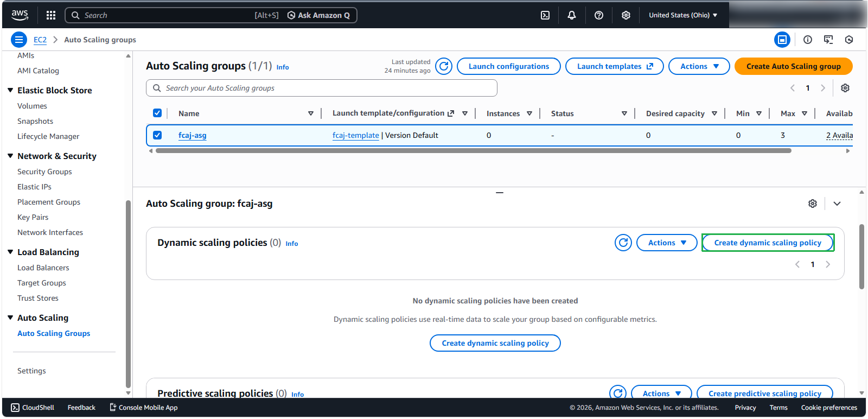868x419 pixels.
Task: Open the Console Mobile App link
Action: (x=144, y=408)
